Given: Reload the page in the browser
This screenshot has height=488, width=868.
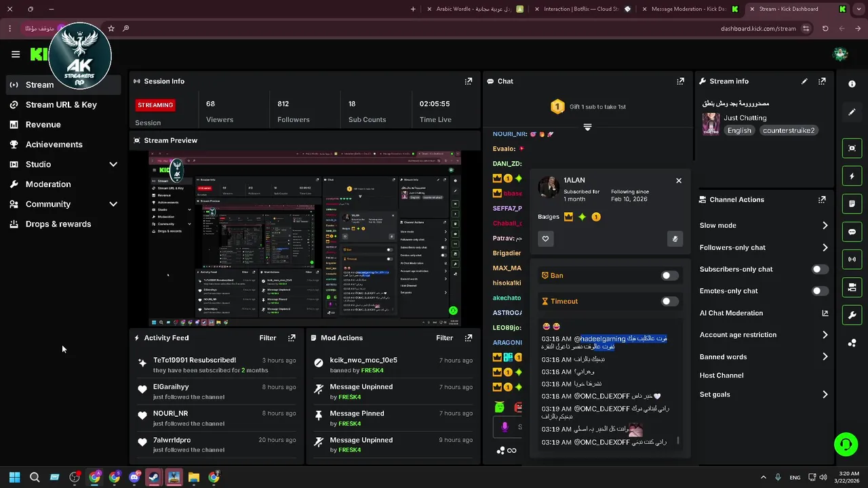Looking at the screenshot, I should (x=825, y=28).
